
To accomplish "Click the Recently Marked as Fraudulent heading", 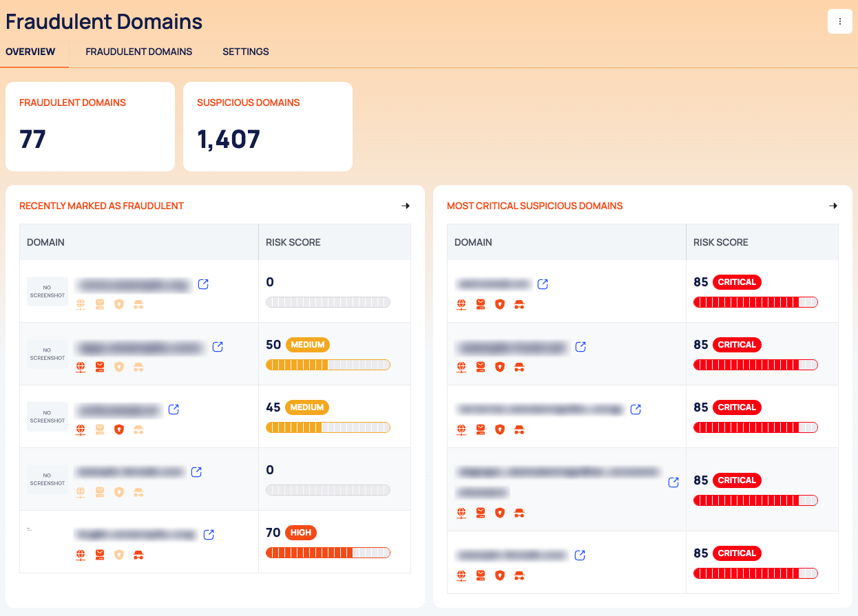I will 102,206.
